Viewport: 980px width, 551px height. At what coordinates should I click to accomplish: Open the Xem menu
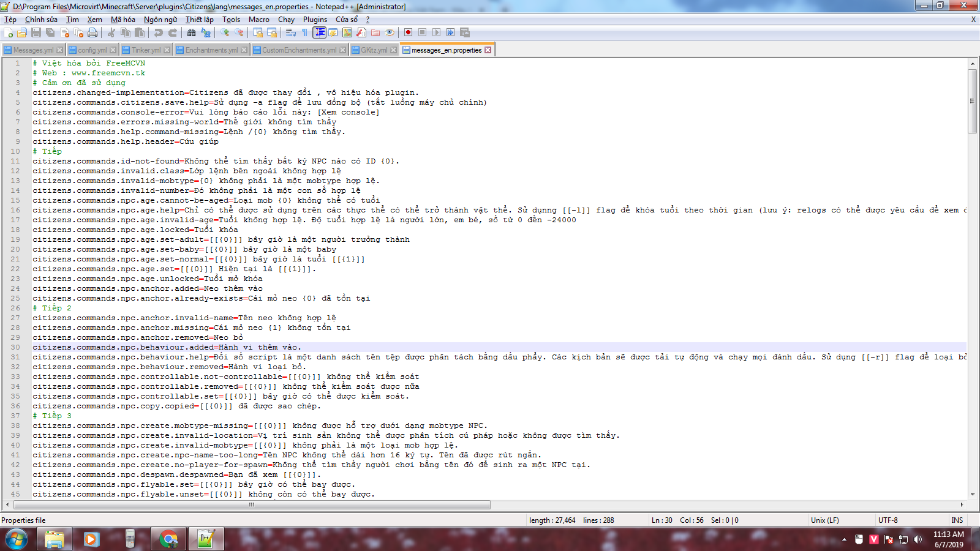(95, 20)
